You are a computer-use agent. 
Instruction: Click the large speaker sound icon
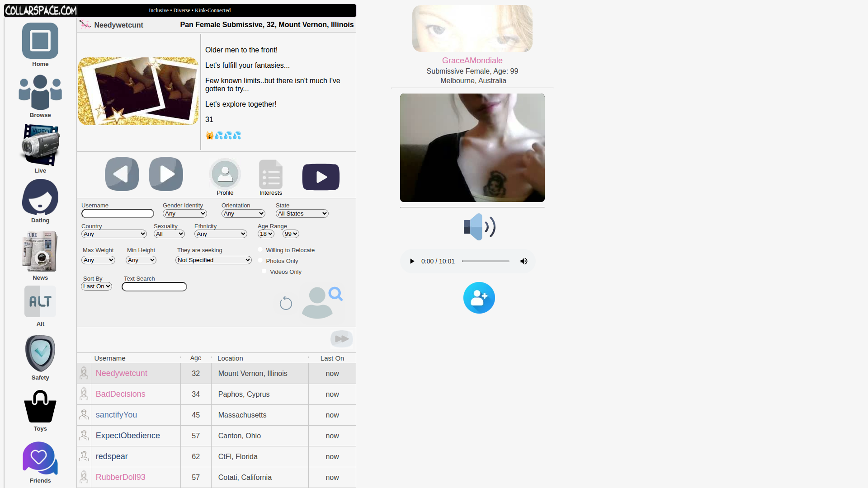click(479, 227)
